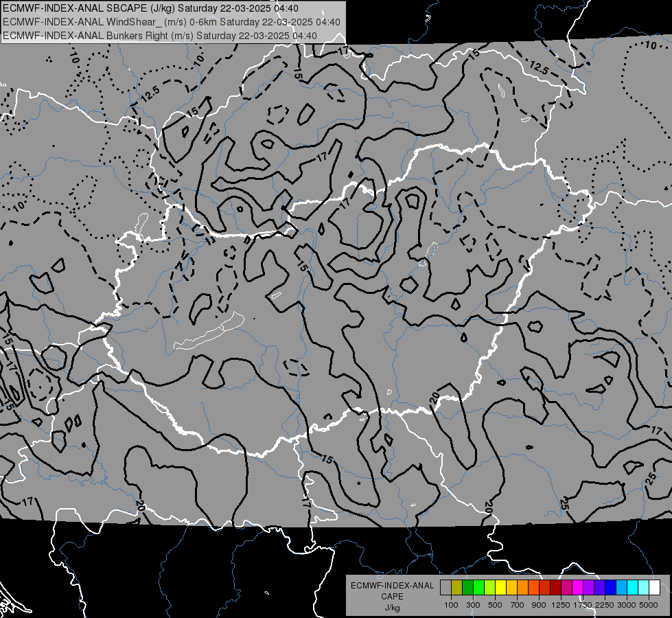Click the SBCAPE (J/kg) layer title line
Viewport: 672px width, 618px height.
[150, 8]
